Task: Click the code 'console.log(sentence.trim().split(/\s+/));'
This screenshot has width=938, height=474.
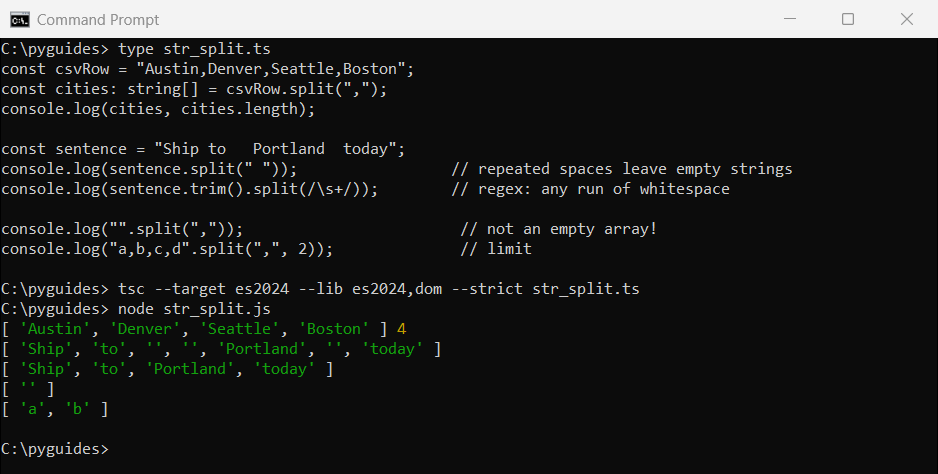Action: tap(190, 189)
